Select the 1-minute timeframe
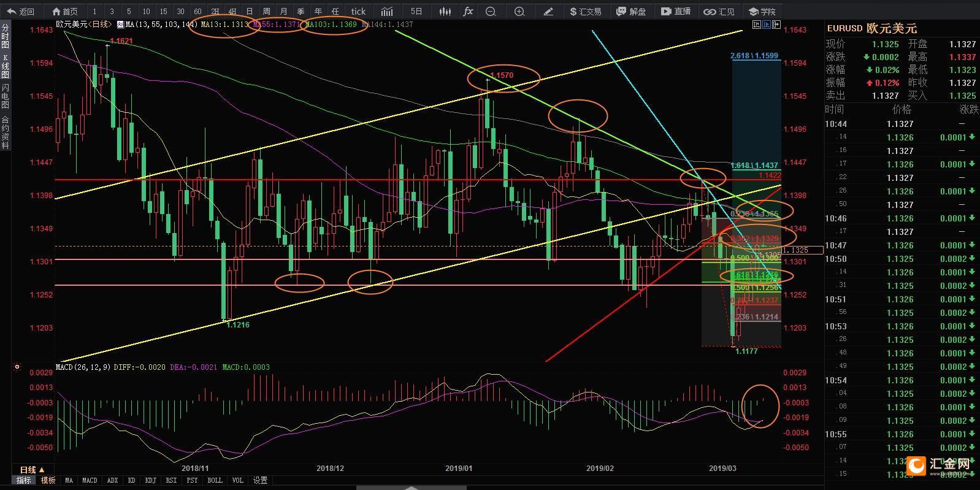Viewport: 980px width, 490px height. (94, 11)
